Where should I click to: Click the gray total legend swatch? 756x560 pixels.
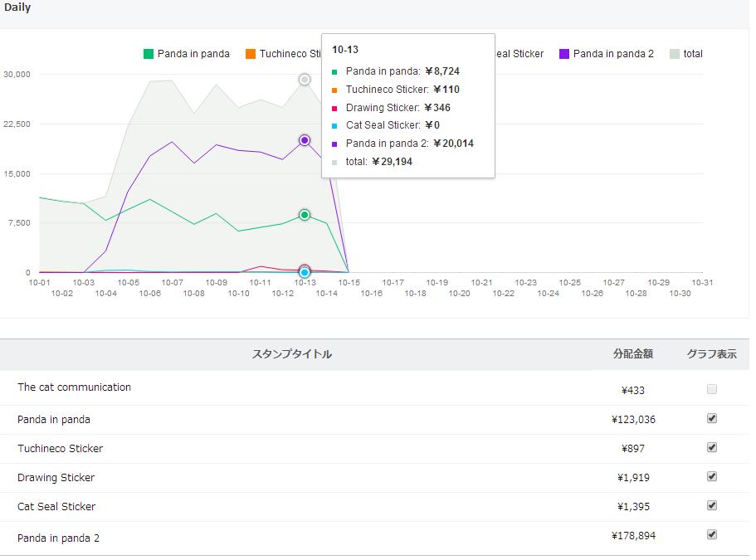[675, 54]
